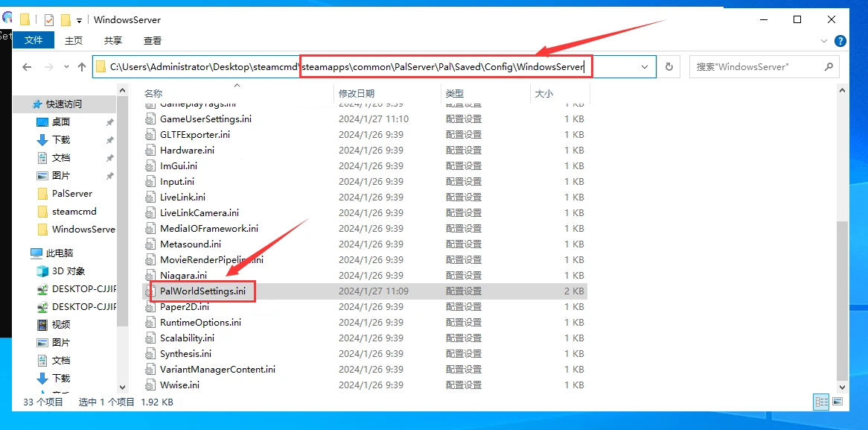This screenshot has height=430, width=868.
Task: Switch to the 主页 ribbon tab
Action: tap(74, 40)
